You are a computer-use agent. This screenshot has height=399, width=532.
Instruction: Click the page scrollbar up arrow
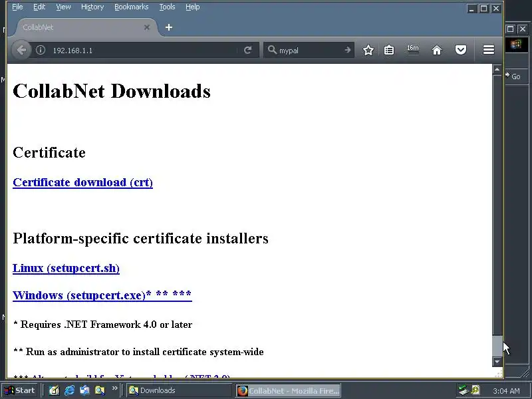pyautogui.click(x=497, y=70)
